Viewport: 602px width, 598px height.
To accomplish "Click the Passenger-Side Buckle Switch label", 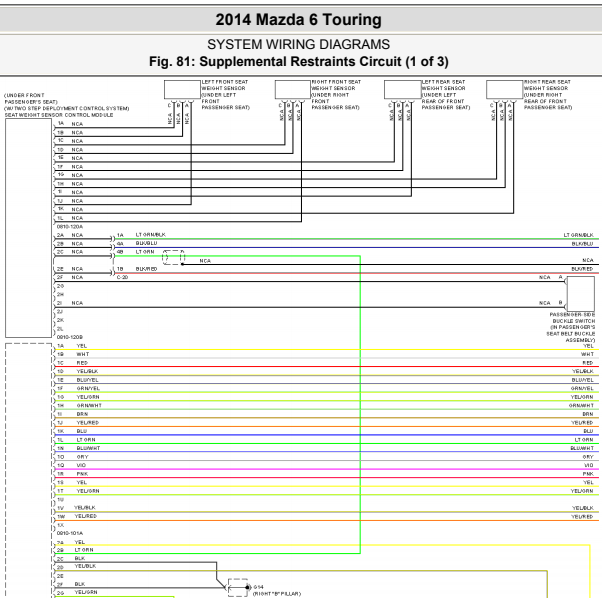I will pos(571,327).
